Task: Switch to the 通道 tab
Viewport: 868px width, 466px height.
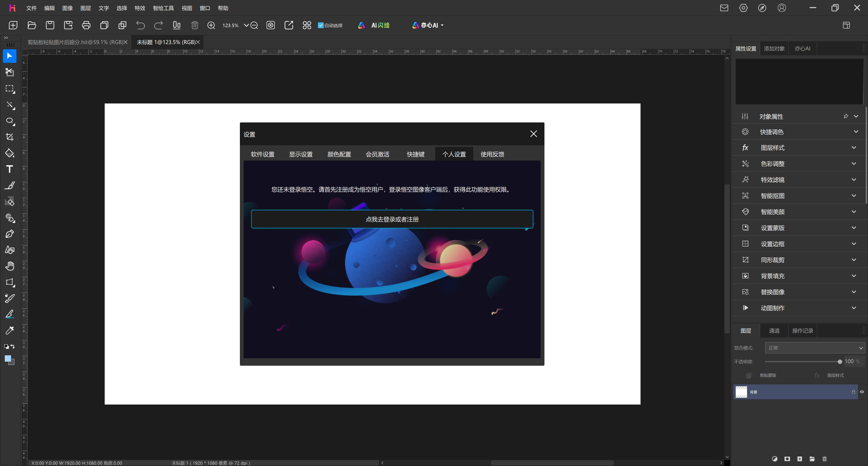Action: [x=774, y=331]
